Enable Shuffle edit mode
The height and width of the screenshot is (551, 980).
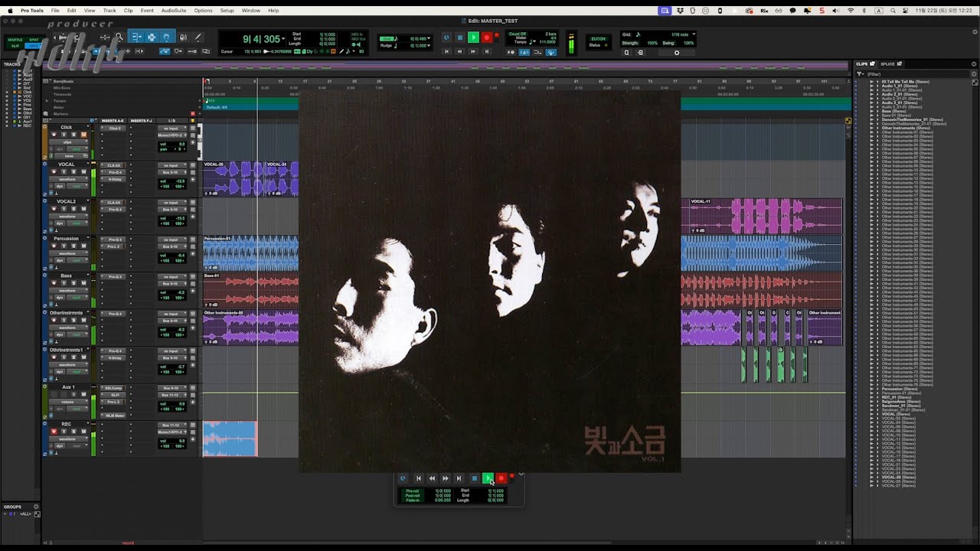point(15,39)
